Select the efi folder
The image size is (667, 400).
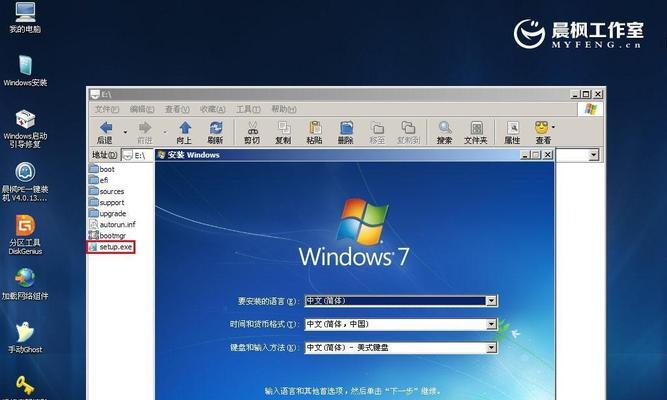tap(99, 180)
